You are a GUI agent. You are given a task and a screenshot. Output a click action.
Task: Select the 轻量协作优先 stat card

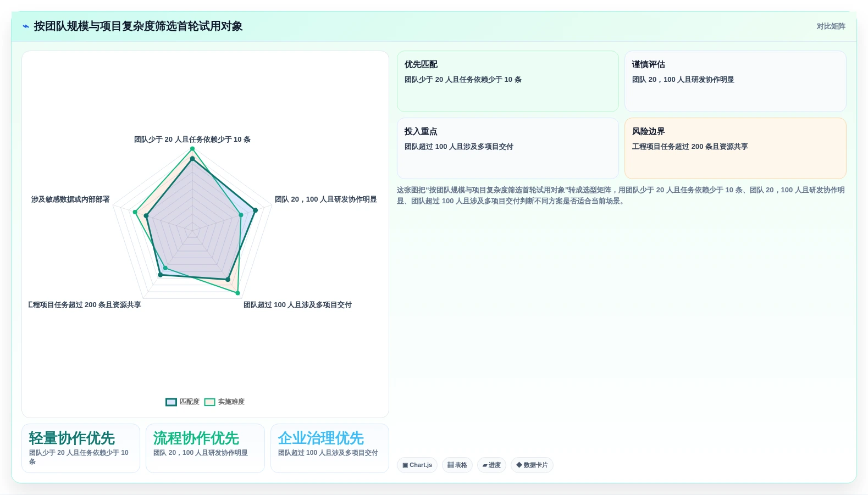[81, 448]
